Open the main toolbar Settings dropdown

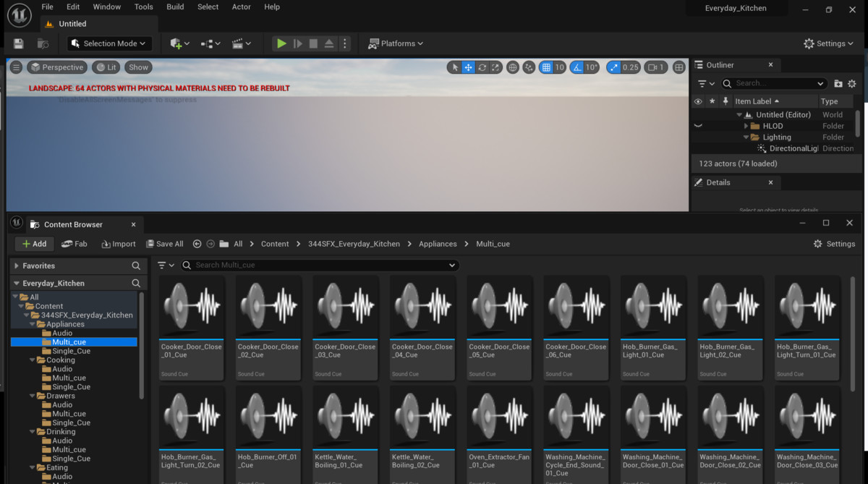click(829, 43)
